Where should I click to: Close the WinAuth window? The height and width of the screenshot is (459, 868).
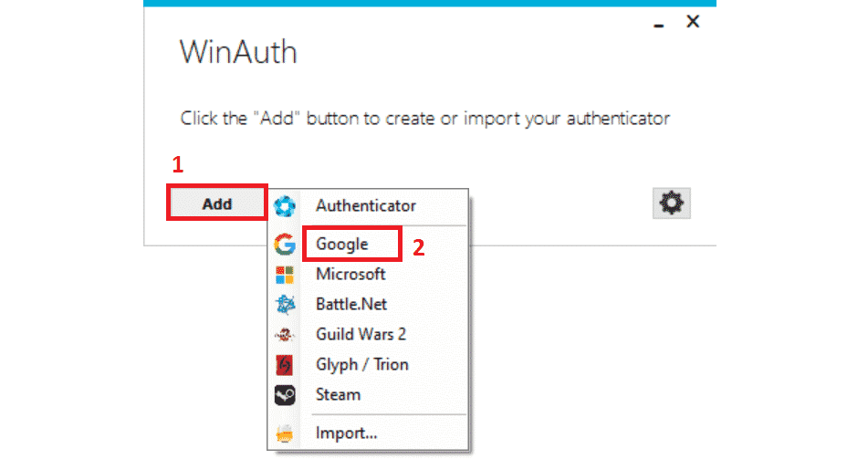693,21
